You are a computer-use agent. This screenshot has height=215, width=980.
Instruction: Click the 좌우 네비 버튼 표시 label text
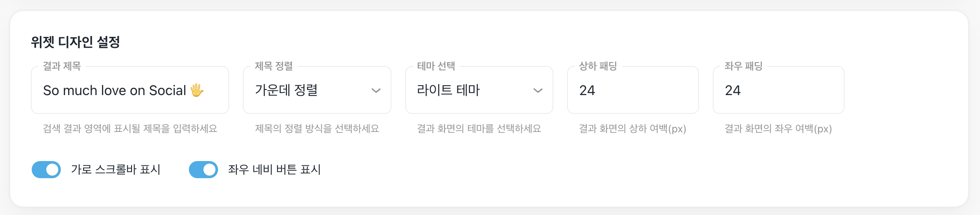[274, 170]
